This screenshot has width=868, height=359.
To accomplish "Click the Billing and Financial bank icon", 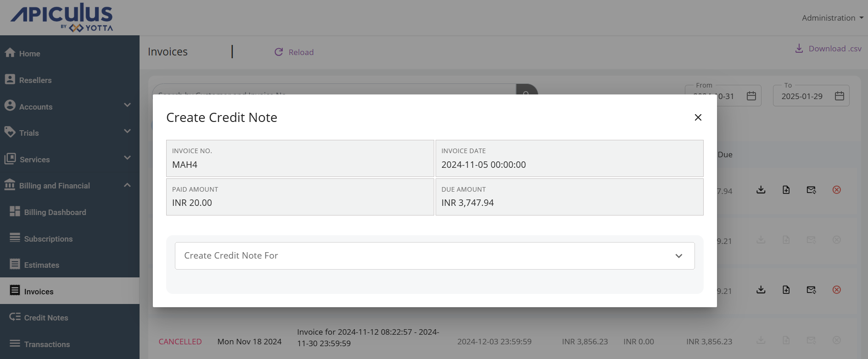I will 10,184.
